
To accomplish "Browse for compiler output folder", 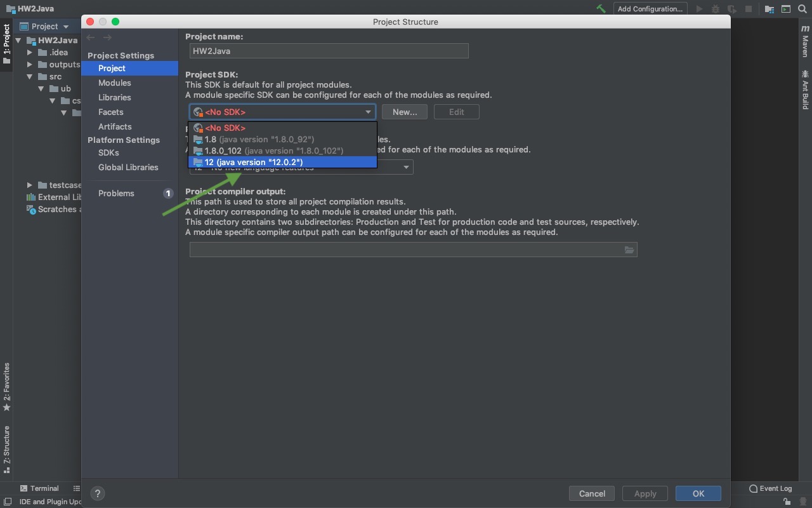I will [x=629, y=250].
